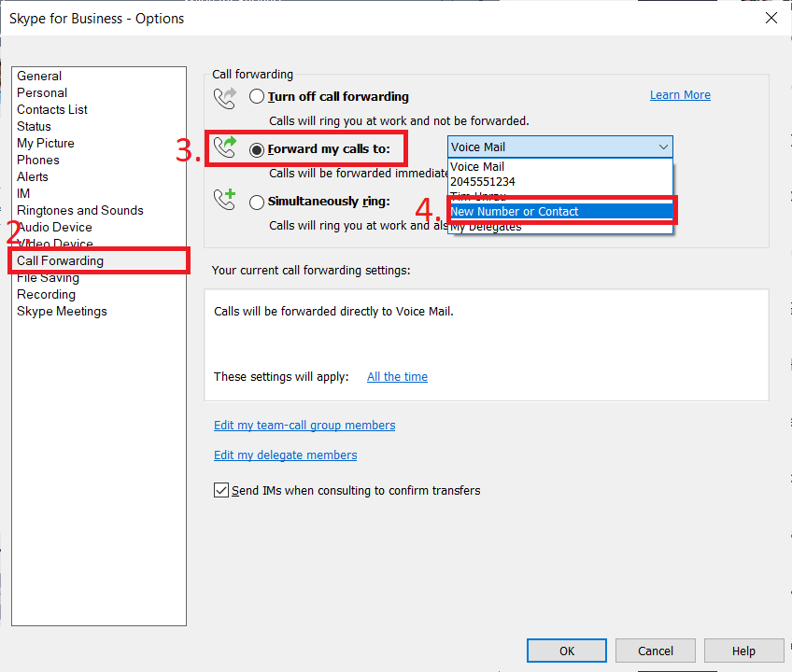Click the All the time link

[397, 377]
